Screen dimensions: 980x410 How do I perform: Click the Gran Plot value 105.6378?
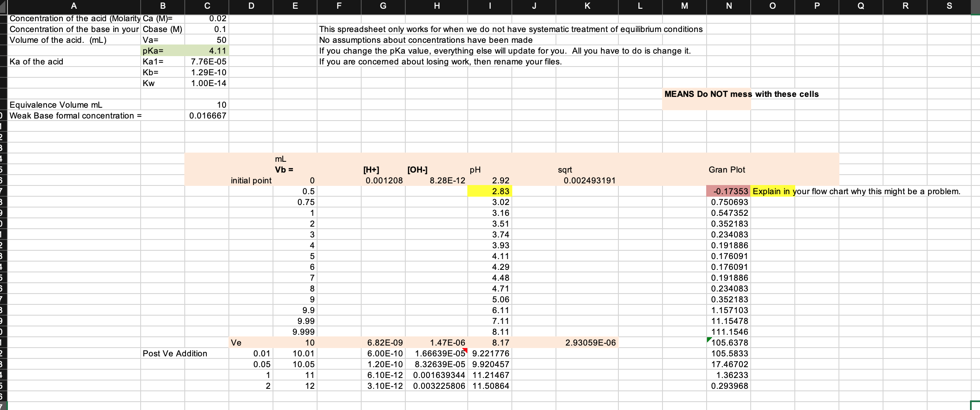(729, 343)
